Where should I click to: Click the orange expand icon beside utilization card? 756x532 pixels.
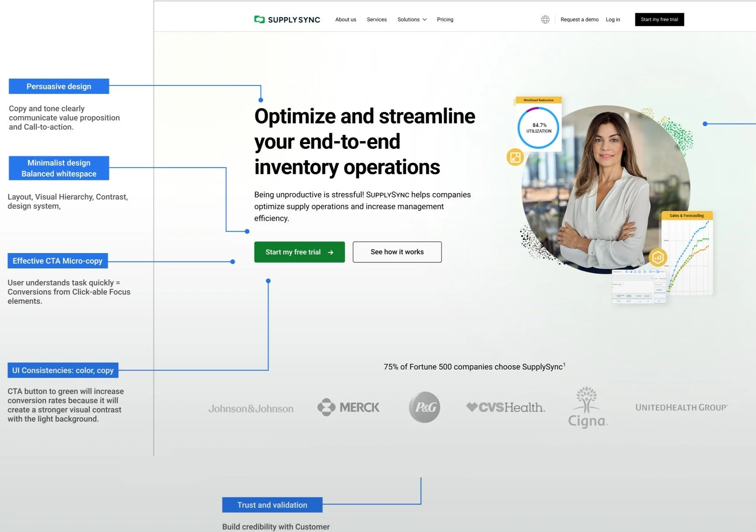[x=516, y=157]
